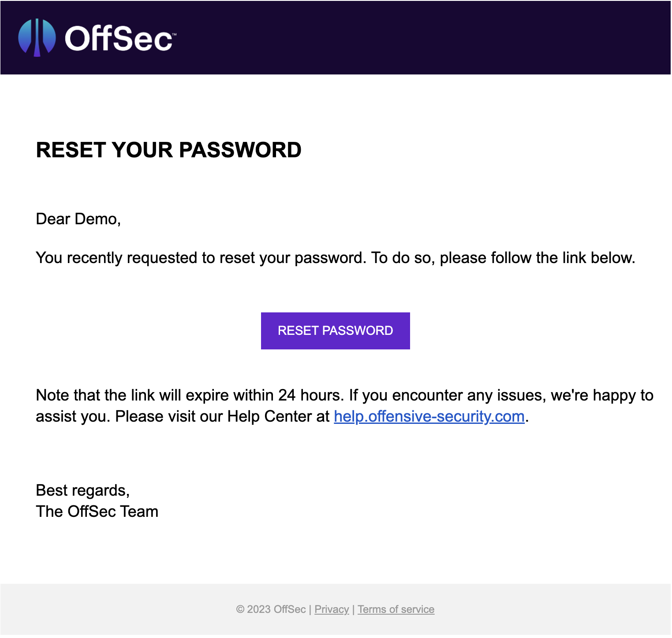Click the gray footer area

(132, 609)
